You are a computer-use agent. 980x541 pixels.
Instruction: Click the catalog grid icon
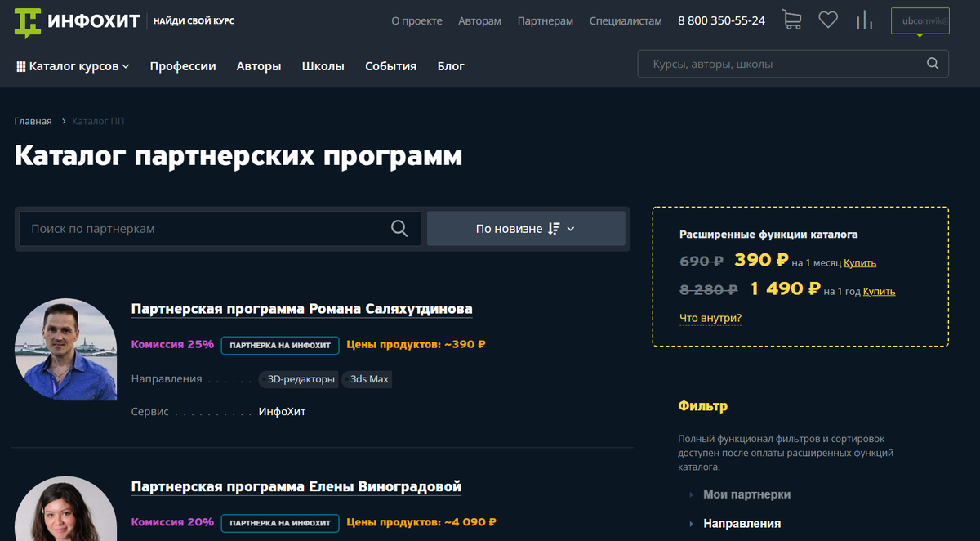pyautogui.click(x=21, y=67)
